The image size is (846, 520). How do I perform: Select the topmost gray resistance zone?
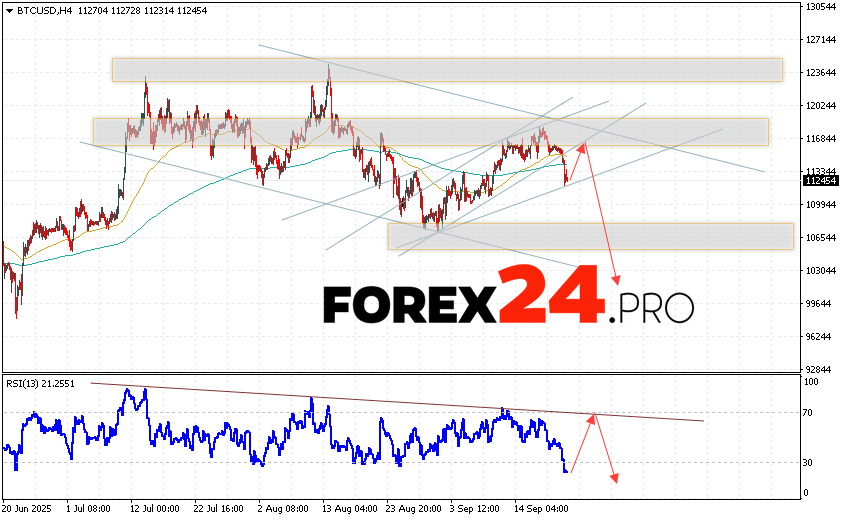point(446,69)
